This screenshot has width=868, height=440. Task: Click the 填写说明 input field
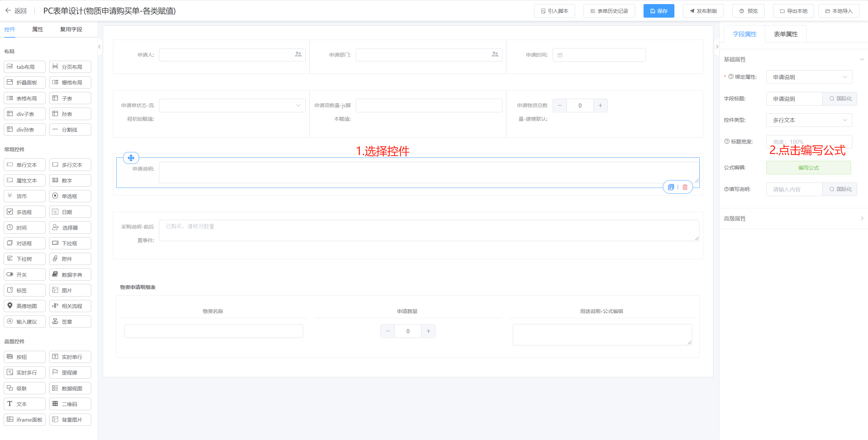pos(794,189)
